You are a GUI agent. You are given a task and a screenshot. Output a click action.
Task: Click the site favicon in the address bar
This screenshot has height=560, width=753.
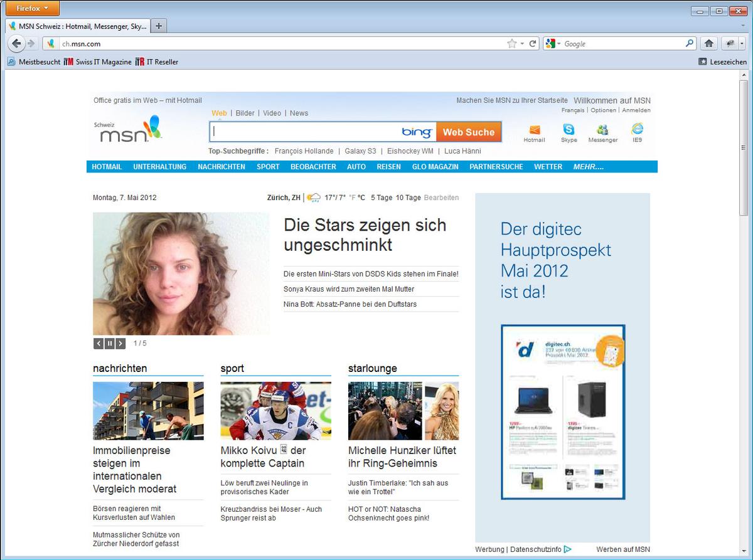(x=51, y=44)
